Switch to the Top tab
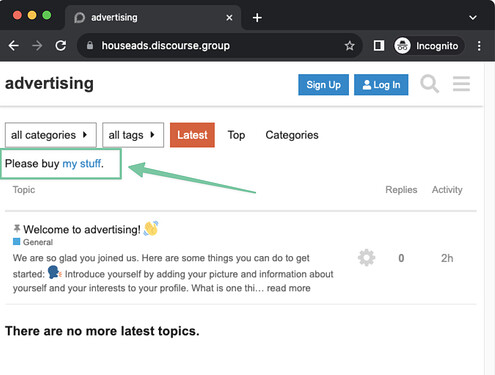This screenshot has height=375, width=495. click(236, 135)
